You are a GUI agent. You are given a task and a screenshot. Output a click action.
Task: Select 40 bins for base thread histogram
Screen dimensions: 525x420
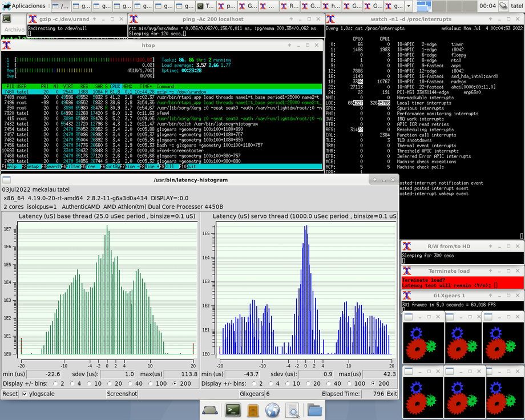click(130, 384)
